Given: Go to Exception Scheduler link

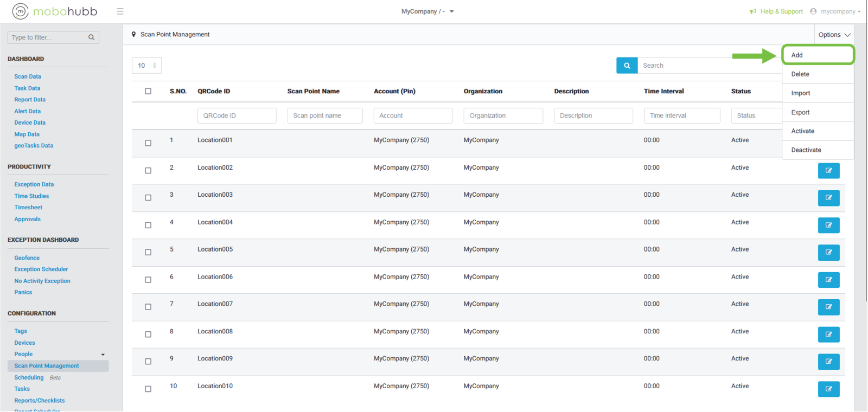Looking at the screenshot, I should click(x=41, y=269).
